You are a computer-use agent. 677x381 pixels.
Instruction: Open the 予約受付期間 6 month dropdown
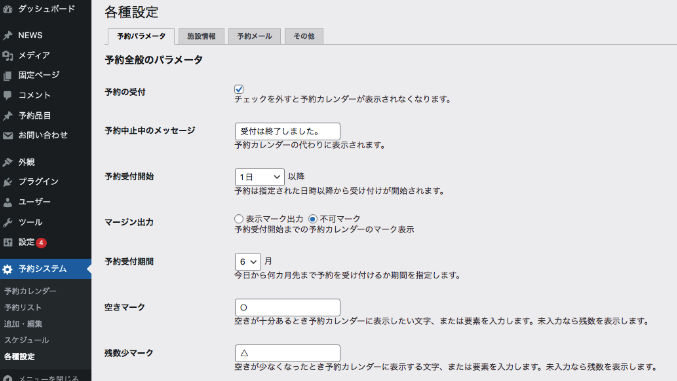pos(248,262)
